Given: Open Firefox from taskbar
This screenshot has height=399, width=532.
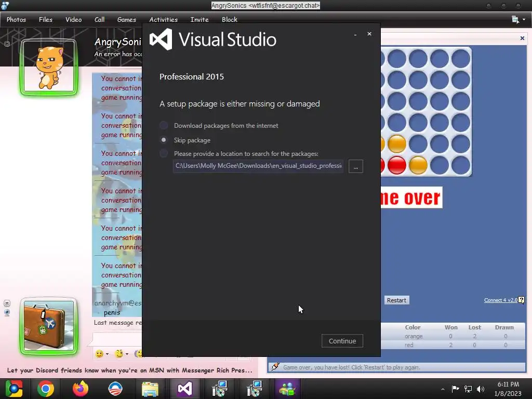Looking at the screenshot, I should (x=81, y=389).
